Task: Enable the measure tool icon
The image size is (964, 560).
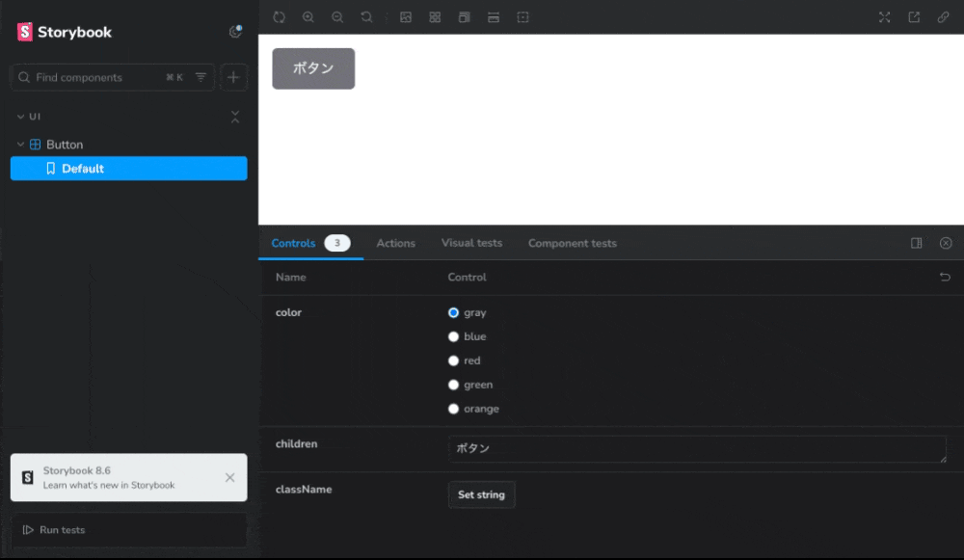Action: [x=493, y=17]
